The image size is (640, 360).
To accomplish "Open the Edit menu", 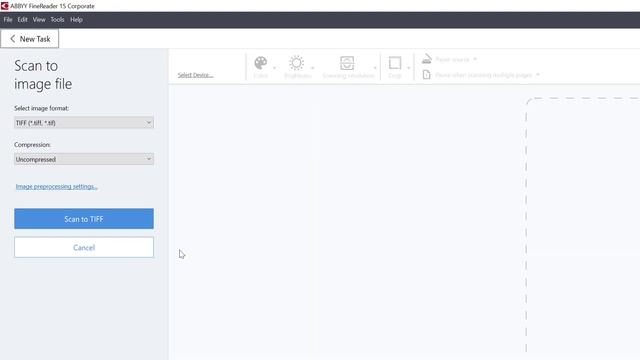I will (22, 20).
